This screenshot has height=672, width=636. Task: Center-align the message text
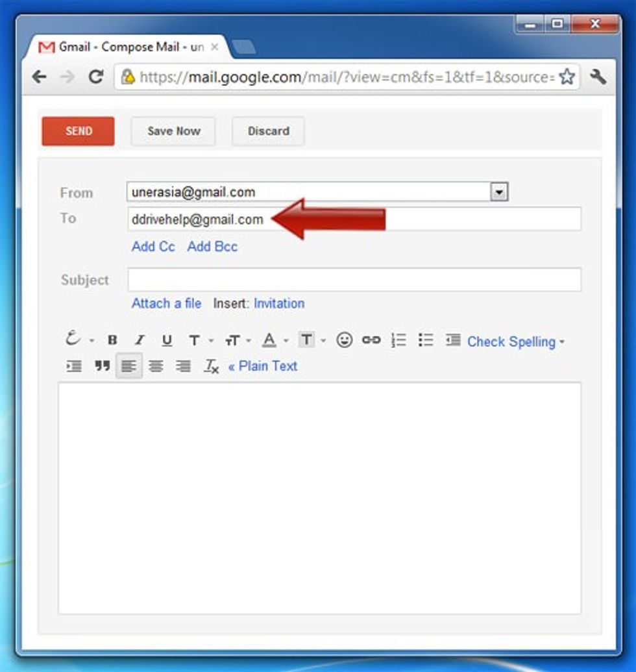coord(156,366)
